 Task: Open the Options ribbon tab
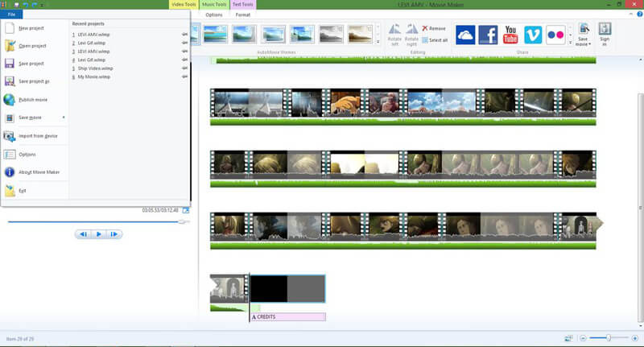click(214, 14)
